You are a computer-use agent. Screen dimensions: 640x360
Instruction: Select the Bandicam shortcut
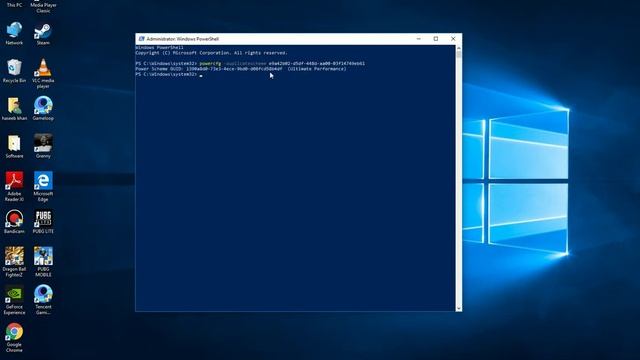click(x=14, y=222)
